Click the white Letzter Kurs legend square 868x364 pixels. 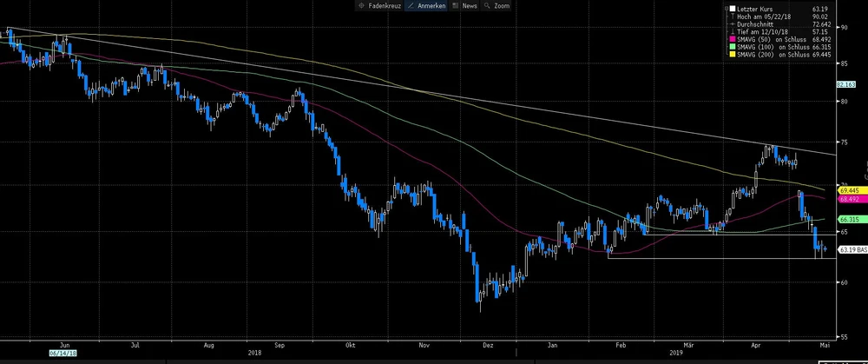[734, 8]
